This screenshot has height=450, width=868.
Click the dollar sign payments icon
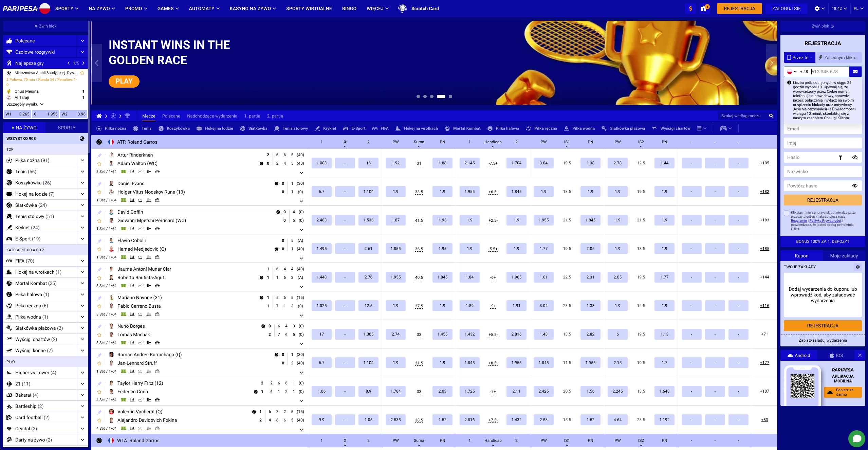click(x=690, y=8)
